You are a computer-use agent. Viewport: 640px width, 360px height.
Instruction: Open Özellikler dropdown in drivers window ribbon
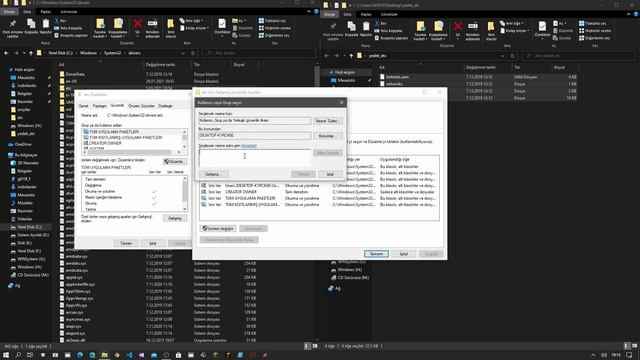coord(222,28)
